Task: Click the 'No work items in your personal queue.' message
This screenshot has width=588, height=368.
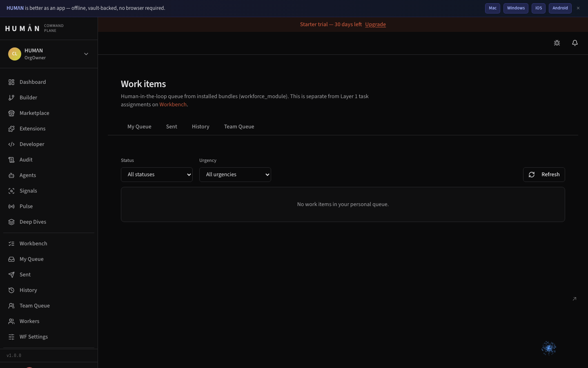Action: click(x=343, y=204)
